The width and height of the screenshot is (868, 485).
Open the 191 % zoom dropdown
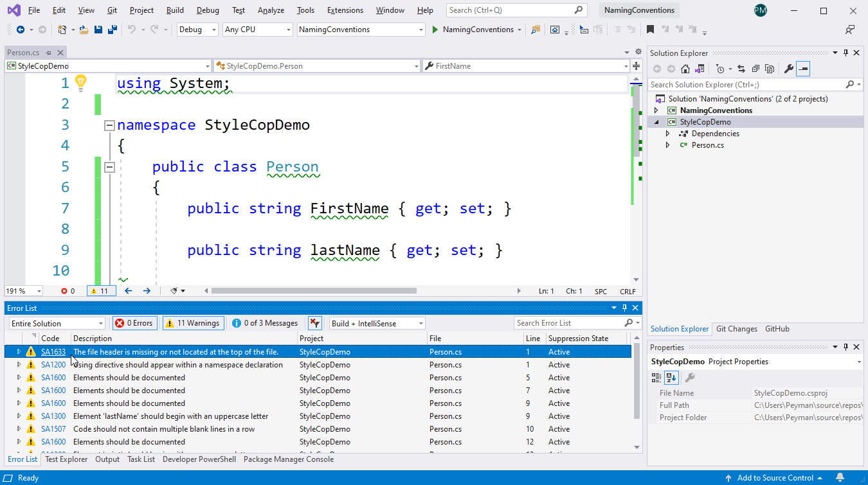click(x=24, y=291)
